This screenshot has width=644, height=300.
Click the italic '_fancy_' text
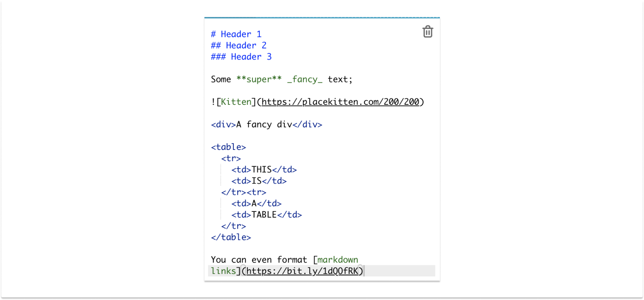305,79
